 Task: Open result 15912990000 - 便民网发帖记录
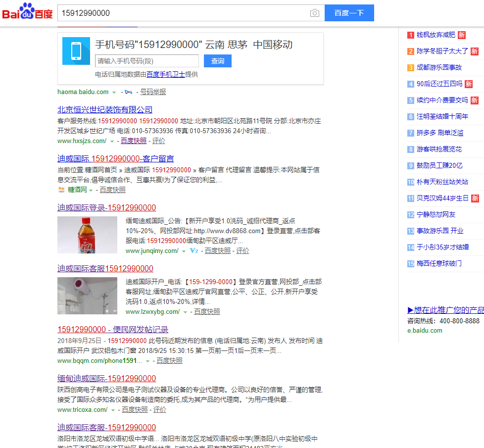pyautogui.click(x=113, y=329)
